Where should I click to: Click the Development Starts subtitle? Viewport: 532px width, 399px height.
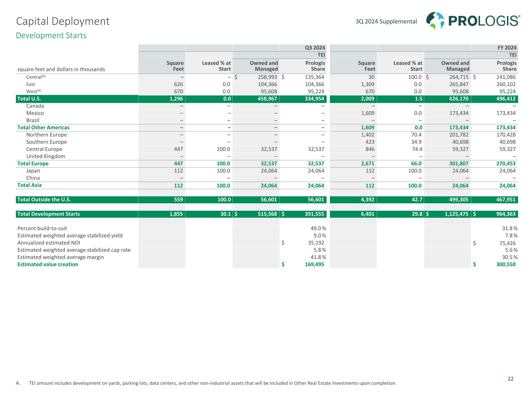pyautogui.click(x=51, y=35)
